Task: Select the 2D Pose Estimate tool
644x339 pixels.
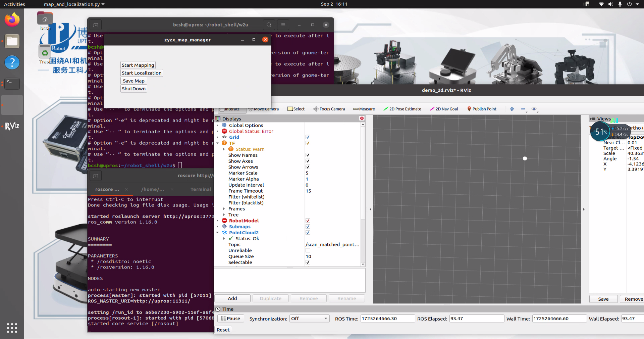Action: (x=402, y=109)
